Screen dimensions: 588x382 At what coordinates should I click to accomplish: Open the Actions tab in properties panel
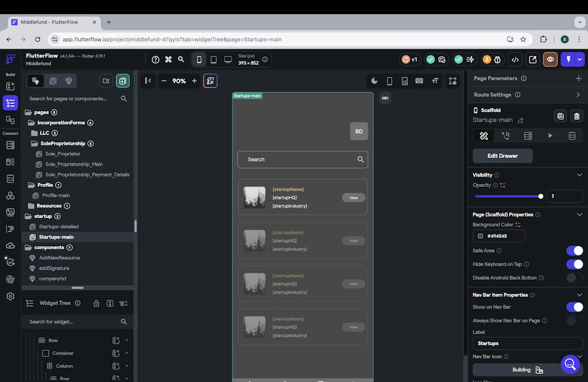pyautogui.click(x=506, y=136)
